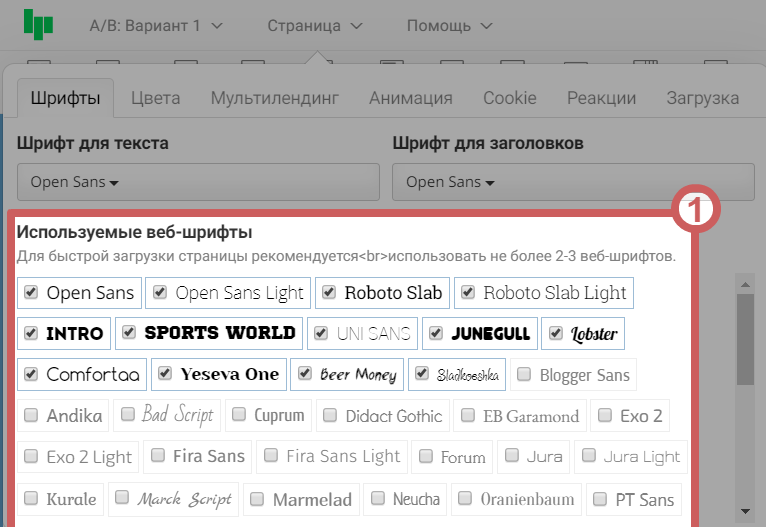Viewport: 766px width, 527px height.
Task: Click the green logo icon
Action: (39, 24)
